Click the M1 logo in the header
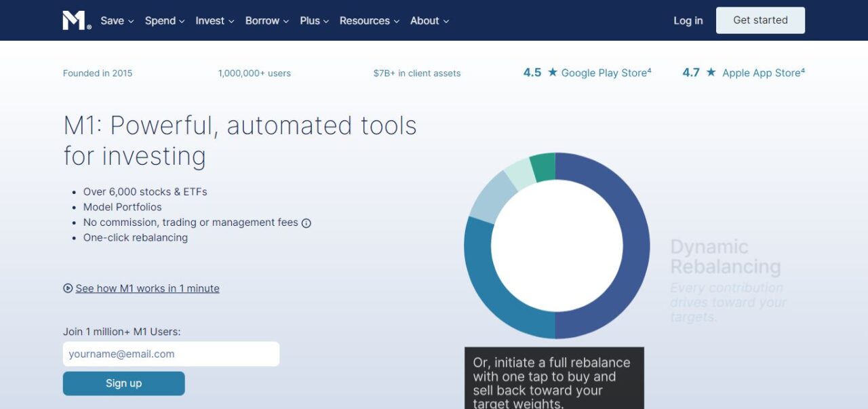 [76, 21]
